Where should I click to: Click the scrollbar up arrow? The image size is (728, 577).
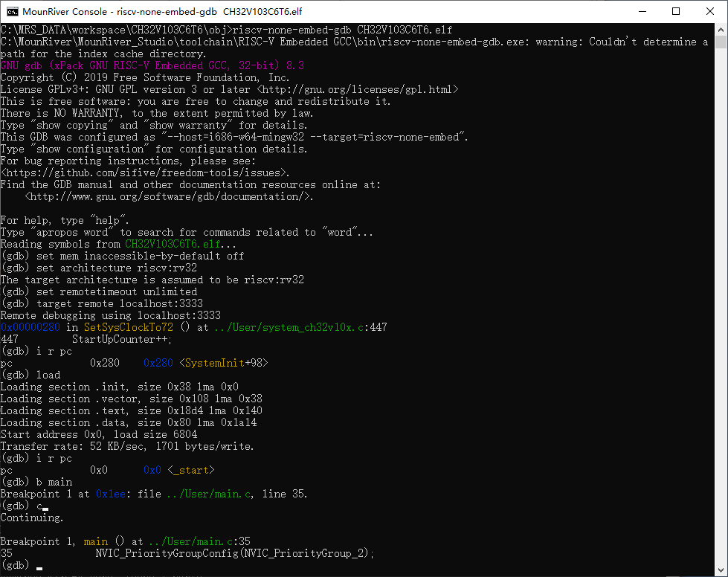point(721,29)
